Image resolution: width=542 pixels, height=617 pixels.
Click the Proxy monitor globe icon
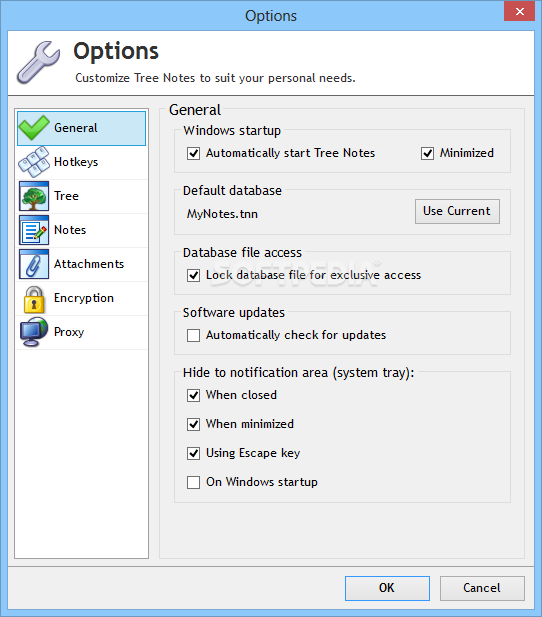(34, 332)
